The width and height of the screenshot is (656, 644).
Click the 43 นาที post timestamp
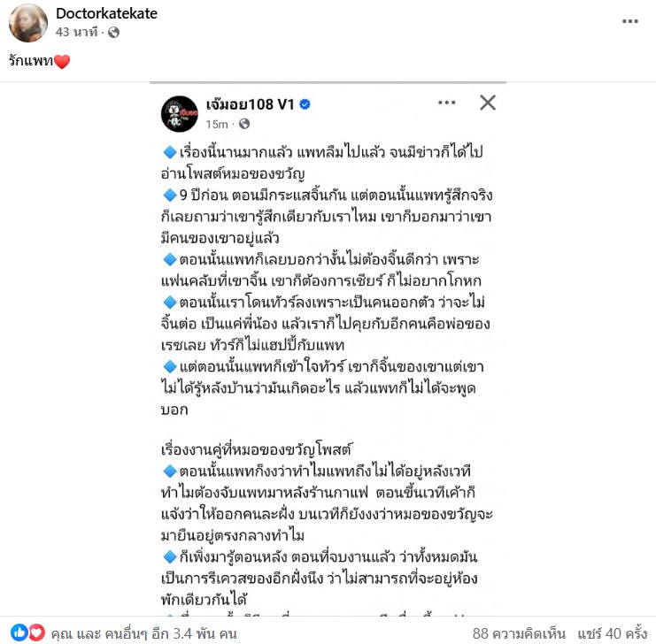(x=76, y=32)
